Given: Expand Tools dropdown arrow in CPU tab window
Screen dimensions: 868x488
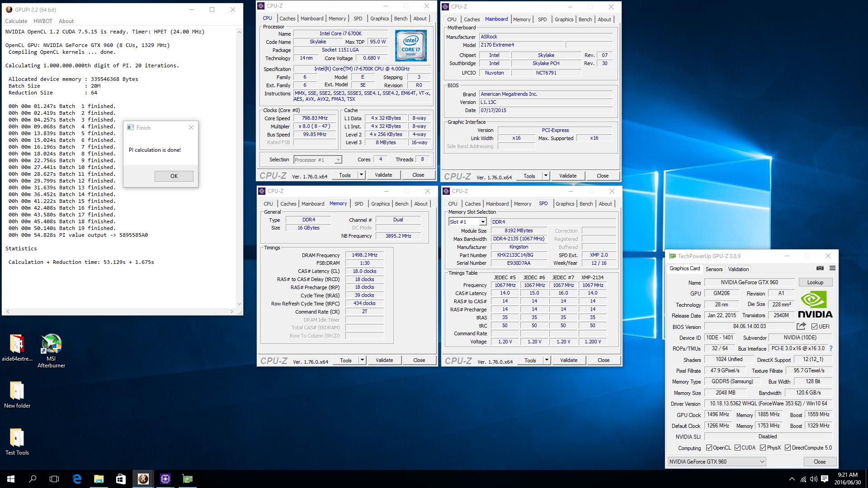Looking at the screenshot, I should tap(361, 175).
